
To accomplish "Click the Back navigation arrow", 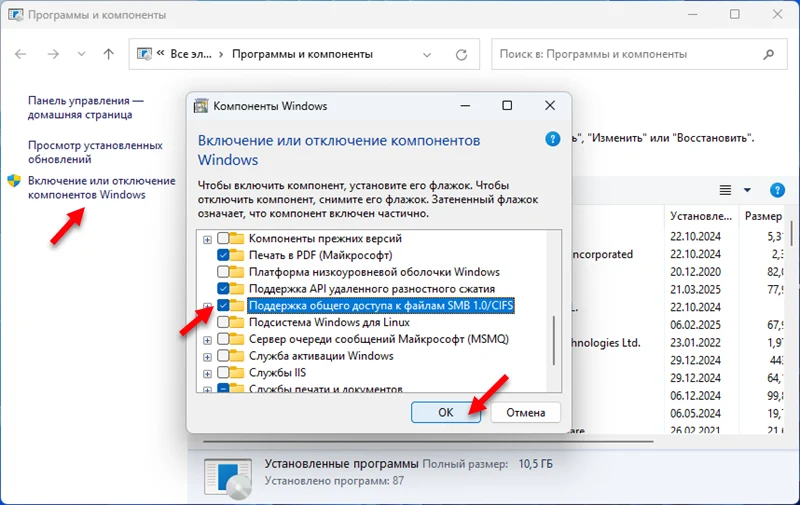I will click(x=20, y=54).
